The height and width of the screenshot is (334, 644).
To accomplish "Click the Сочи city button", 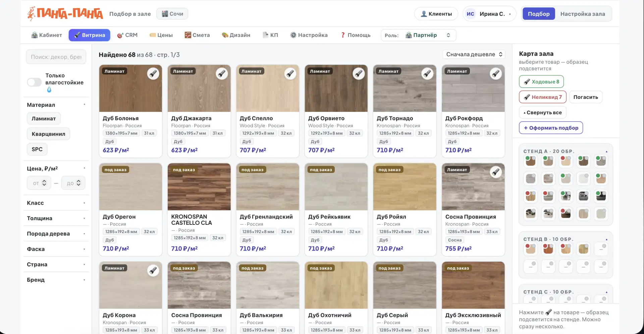I will [172, 14].
